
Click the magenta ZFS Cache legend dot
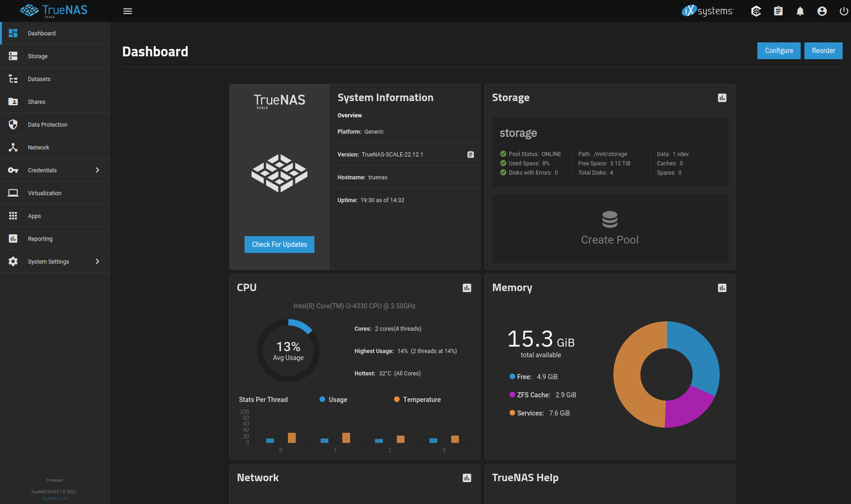[512, 395]
